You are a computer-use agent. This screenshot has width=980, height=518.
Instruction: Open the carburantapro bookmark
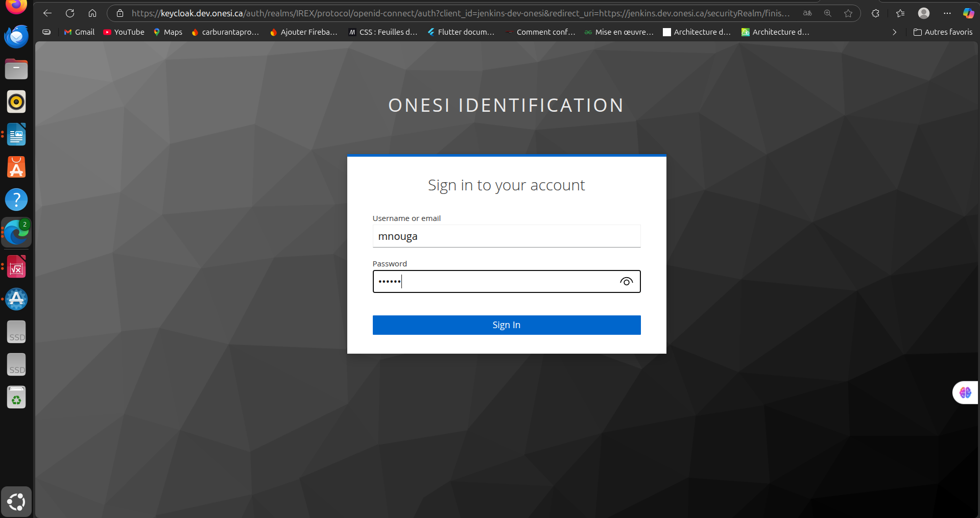(x=225, y=32)
